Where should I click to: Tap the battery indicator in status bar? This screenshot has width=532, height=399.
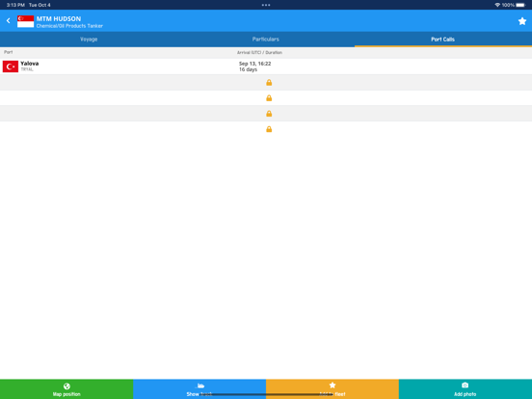(520, 5)
